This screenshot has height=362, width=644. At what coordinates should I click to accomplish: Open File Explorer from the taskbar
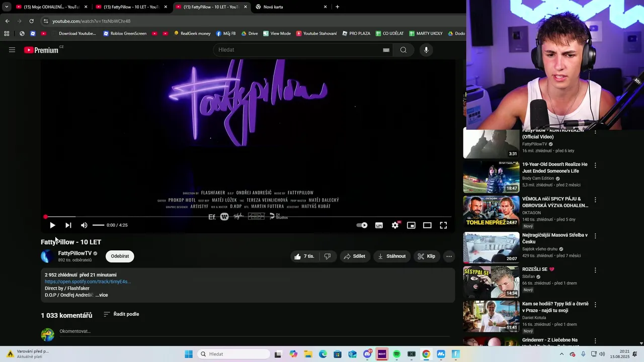pyautogui.click(x=308, y=354)
